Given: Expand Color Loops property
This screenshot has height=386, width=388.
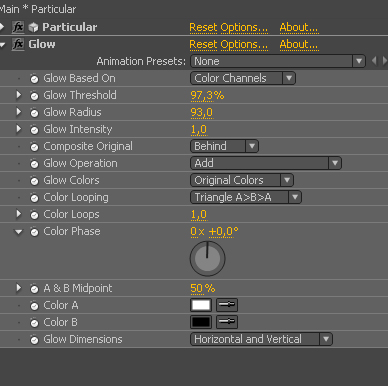Looking at the screenshot, I should coord(19,214).
